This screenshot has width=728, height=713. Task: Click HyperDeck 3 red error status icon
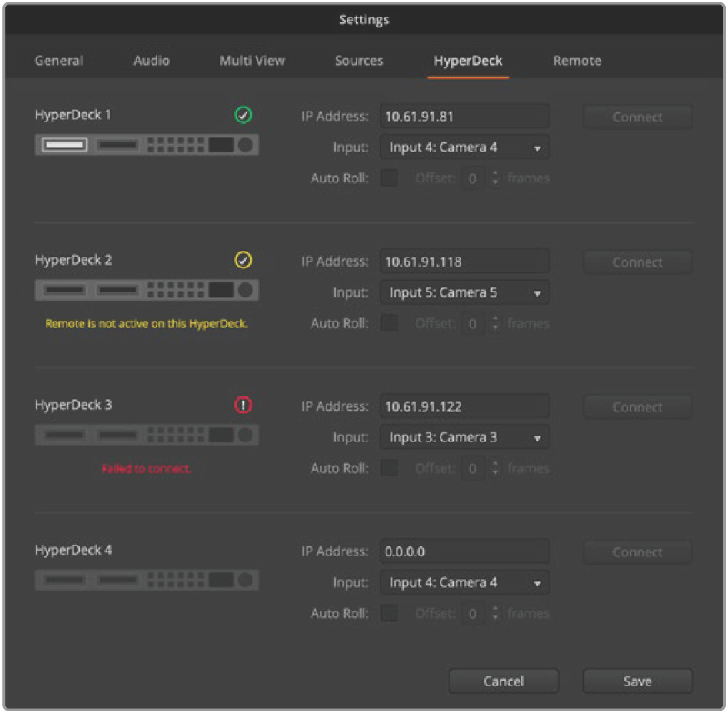pyautogui.click(x=243, y=406)
